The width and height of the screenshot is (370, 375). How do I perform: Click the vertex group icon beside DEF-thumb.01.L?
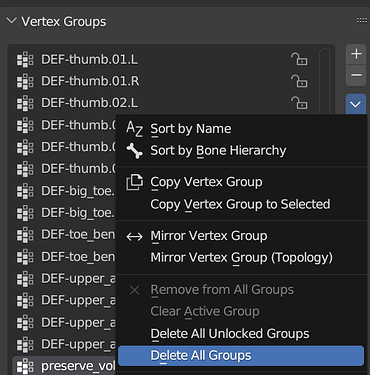pyautogui.click(x=25, y=60)
